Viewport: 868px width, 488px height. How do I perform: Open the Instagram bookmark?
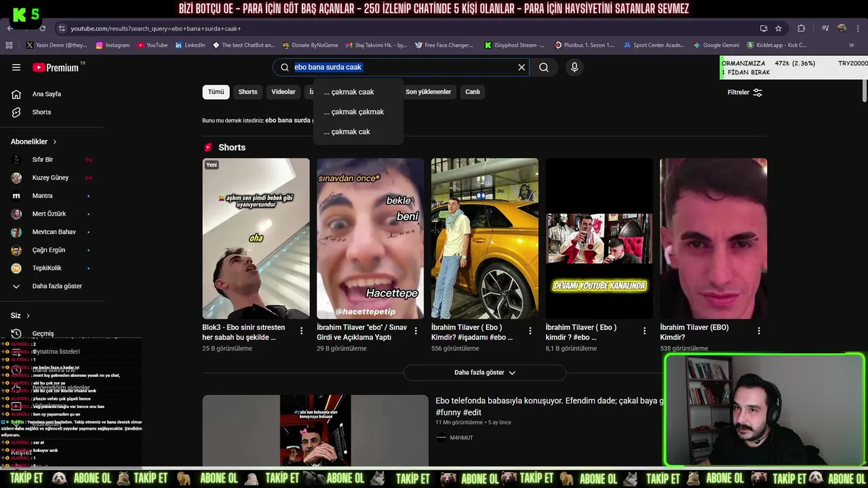pyautogui.click(x=113, y=45)
